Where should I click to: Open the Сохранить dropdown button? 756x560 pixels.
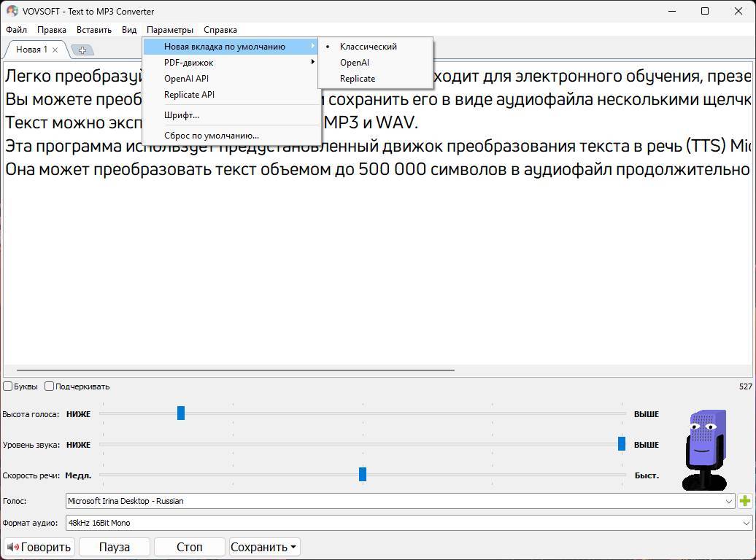(x=264, y=547)
